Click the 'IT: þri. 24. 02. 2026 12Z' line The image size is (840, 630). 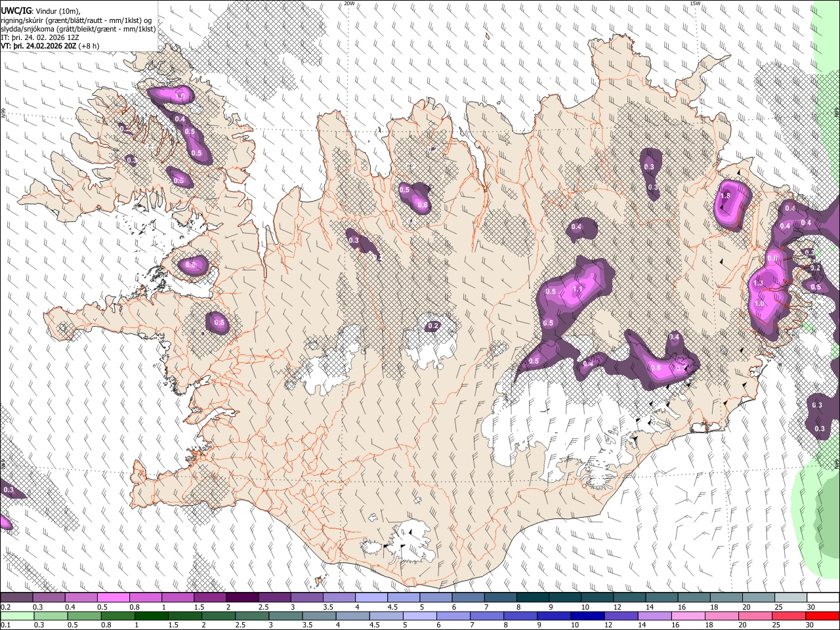41,37
